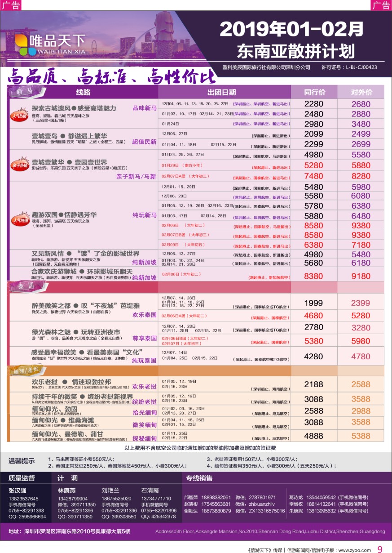Click the 温馨提示 label
This screenshot has width=392, height=553.
coord(22,461)
